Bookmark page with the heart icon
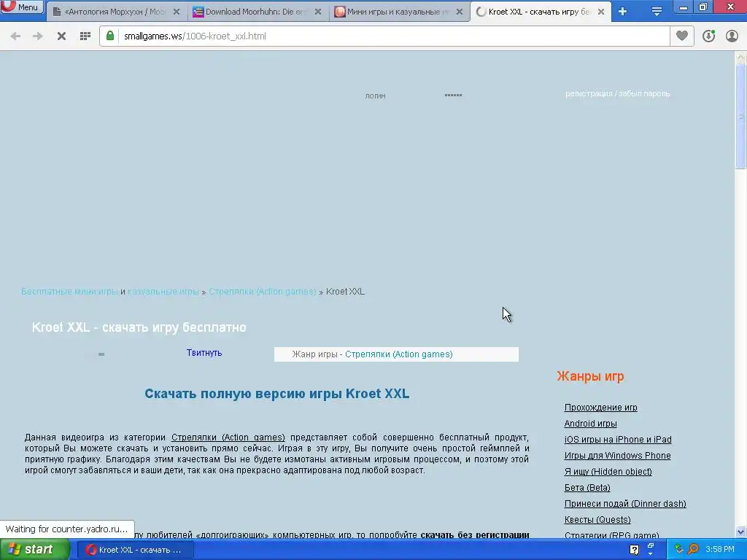 [682, 36]
